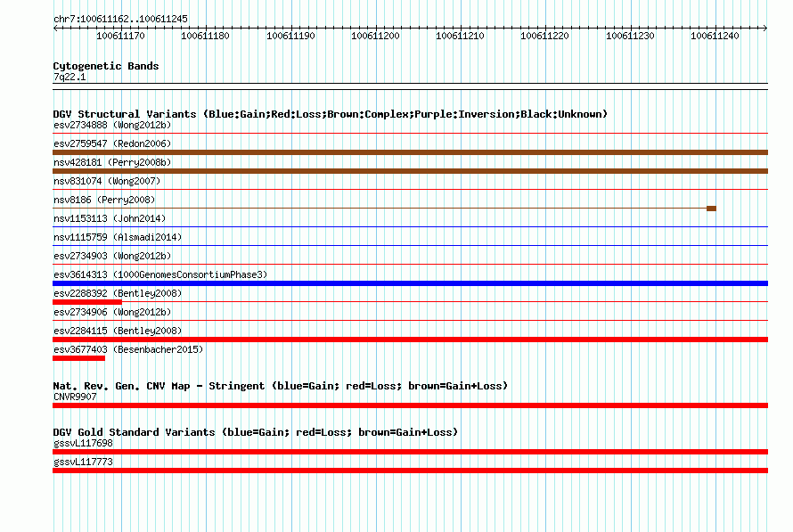Open variant esv2759547 (Redon2006)

[112, 143]
